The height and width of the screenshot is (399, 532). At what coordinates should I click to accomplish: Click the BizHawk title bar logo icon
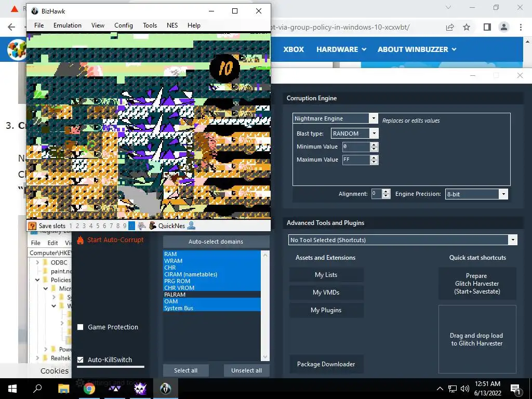pos(35,11)
